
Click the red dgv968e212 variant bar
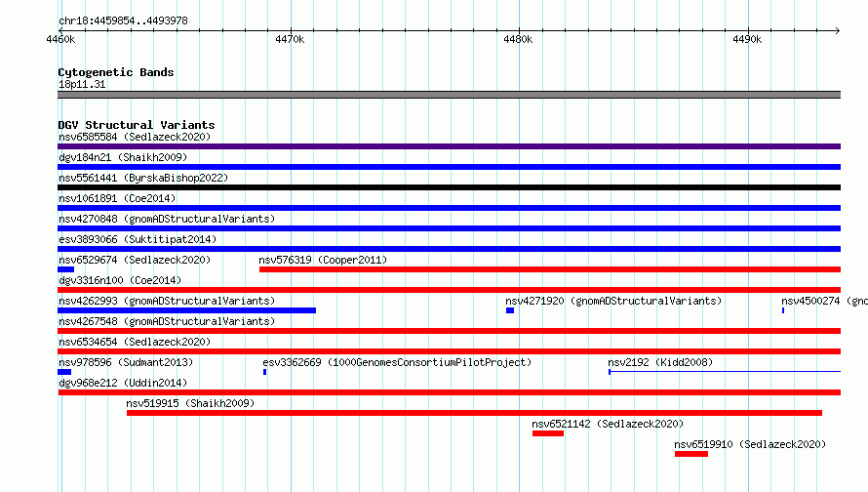click(x=449, y=392)
